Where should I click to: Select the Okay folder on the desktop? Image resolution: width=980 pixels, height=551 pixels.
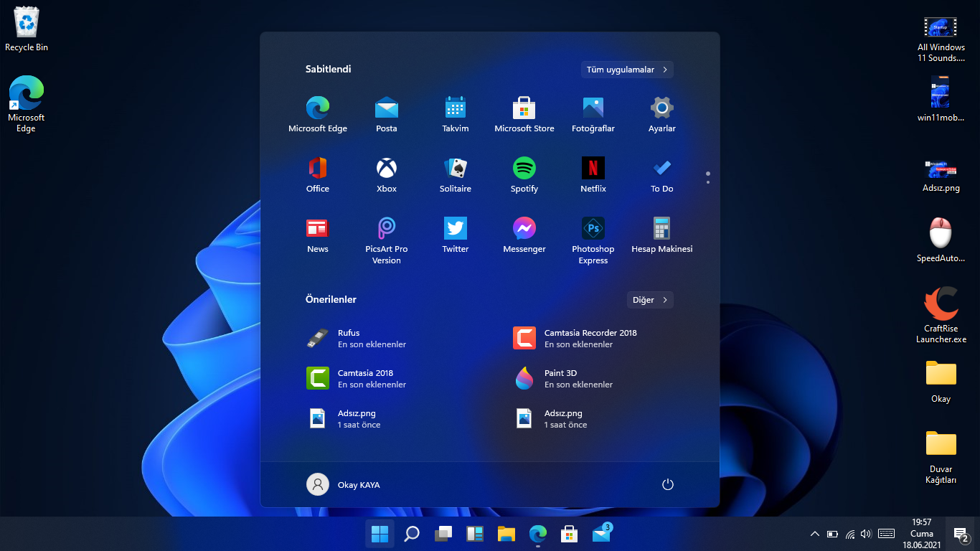point(941,381)
